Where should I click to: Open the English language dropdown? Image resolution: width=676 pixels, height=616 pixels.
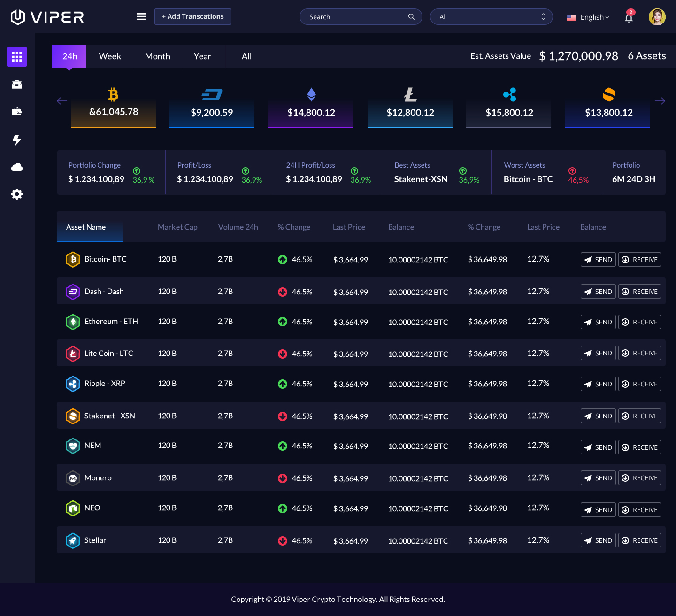point(588,17)
